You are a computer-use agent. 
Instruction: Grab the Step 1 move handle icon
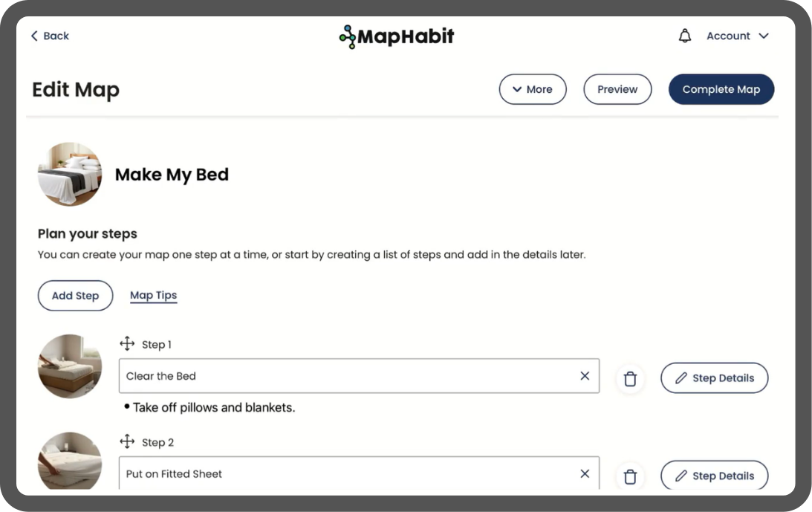[x=127, y=343]
